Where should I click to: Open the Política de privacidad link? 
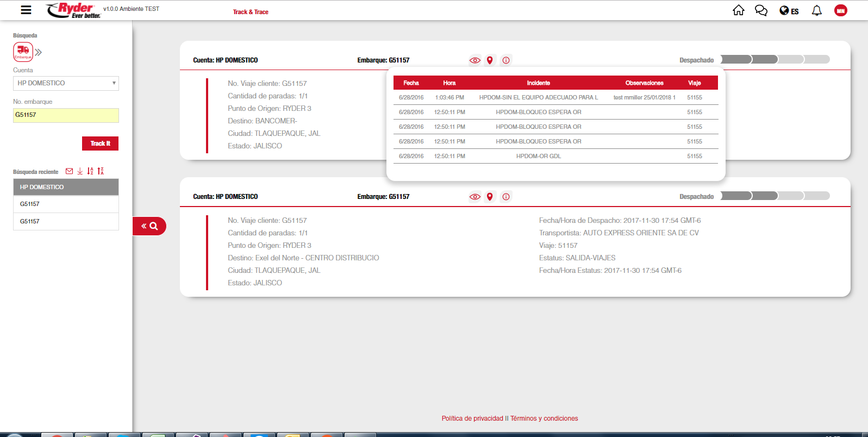coord(472,419)
